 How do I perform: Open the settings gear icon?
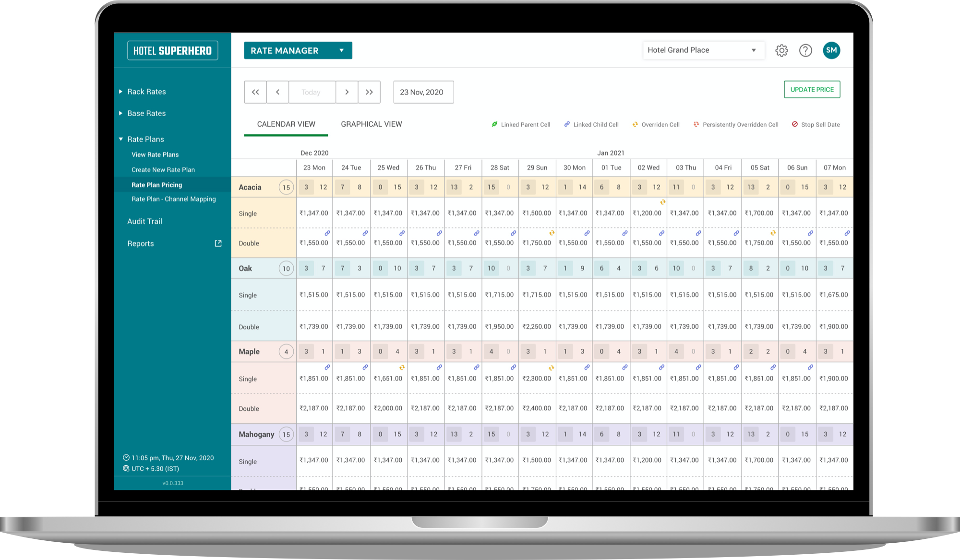coord(781,50)
